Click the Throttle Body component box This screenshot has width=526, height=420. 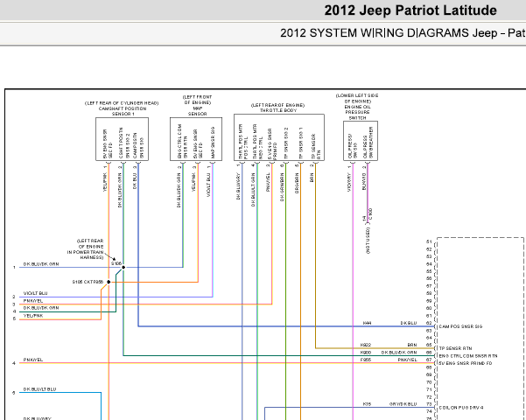[x=279, y=137]
